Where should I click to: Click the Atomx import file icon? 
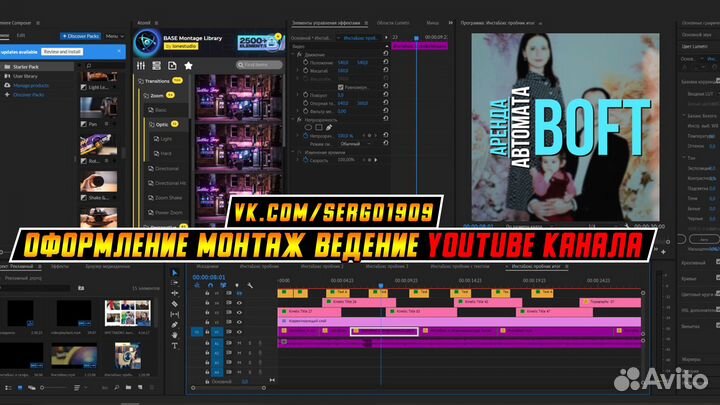(x=172, y=65)
